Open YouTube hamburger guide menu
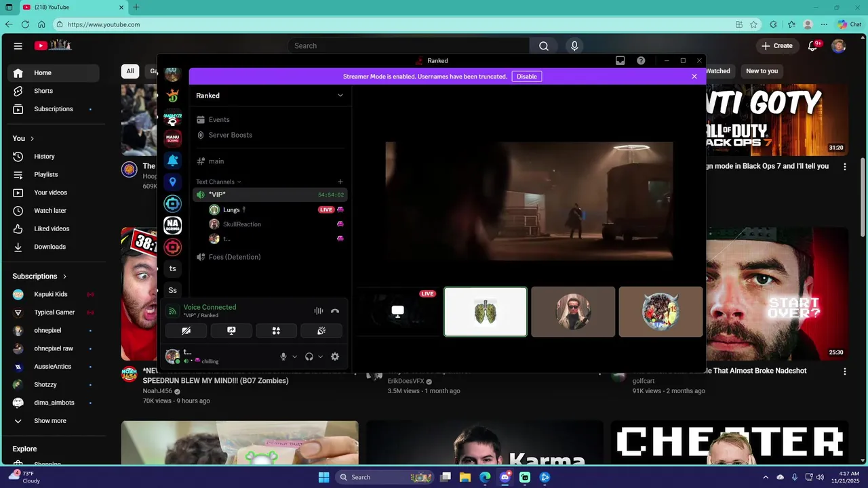868x488 pixels. point(18,46)
